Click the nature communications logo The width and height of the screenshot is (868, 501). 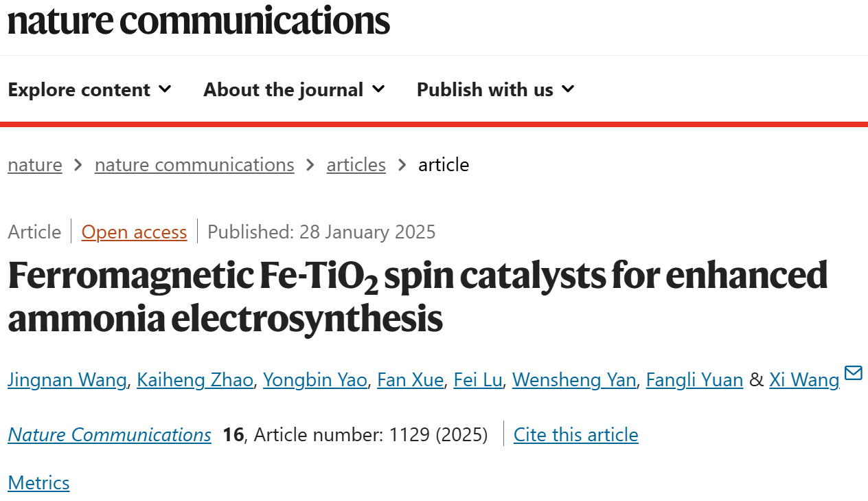[x=199, y=20]
